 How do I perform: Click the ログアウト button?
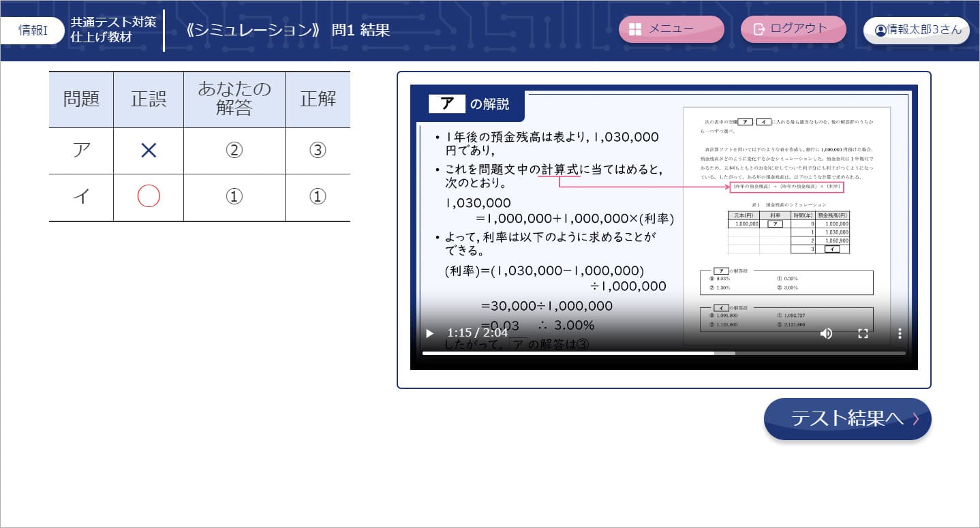[x=793, y=29]
